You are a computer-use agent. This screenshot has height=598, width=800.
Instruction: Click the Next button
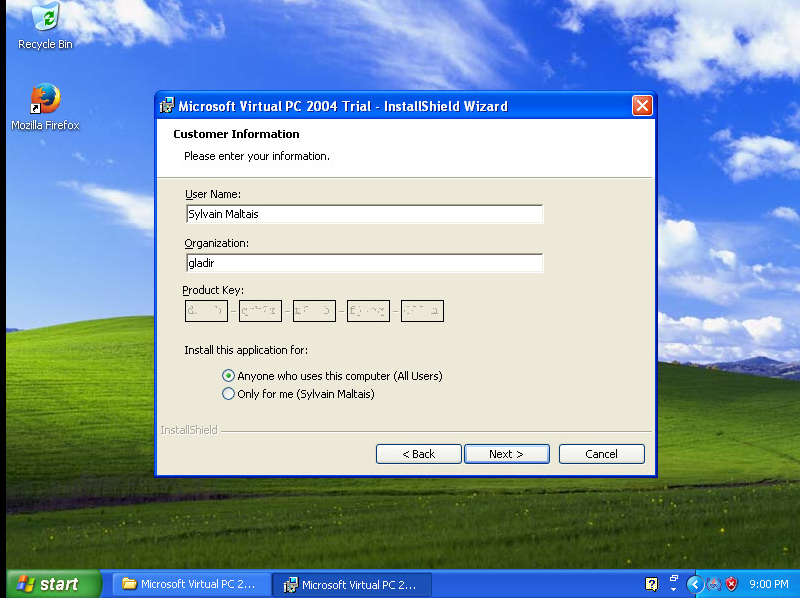[506, 454]
